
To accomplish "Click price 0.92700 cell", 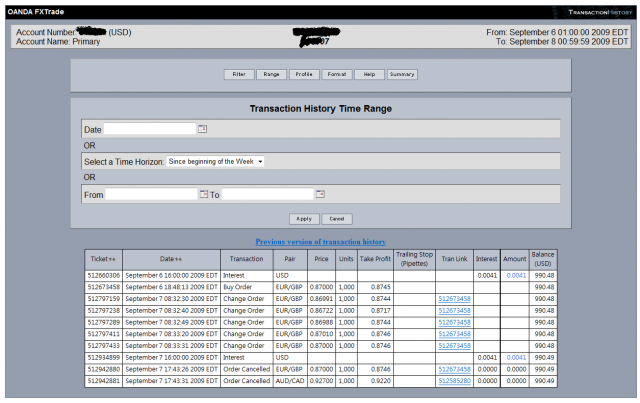I will click(321, 381).
